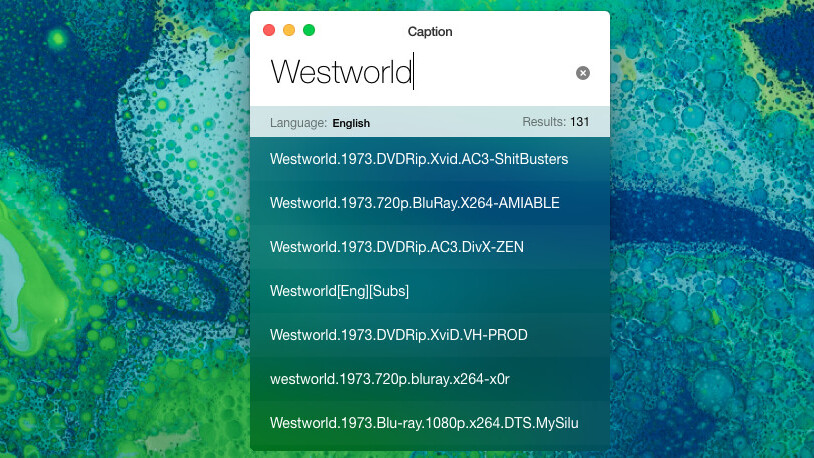Choose the lowercase westworld.1973.720p.bluray.x264-x0r result
Image resolution: width=814 pixels, height=458 pixels.
click(391, 379)
